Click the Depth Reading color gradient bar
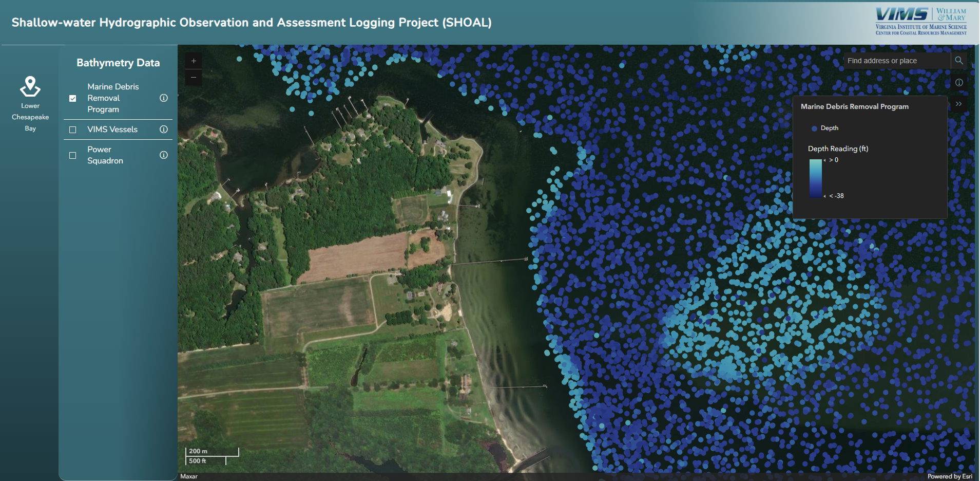This screenshot has width=980, height=481. [x=815, y=178]
